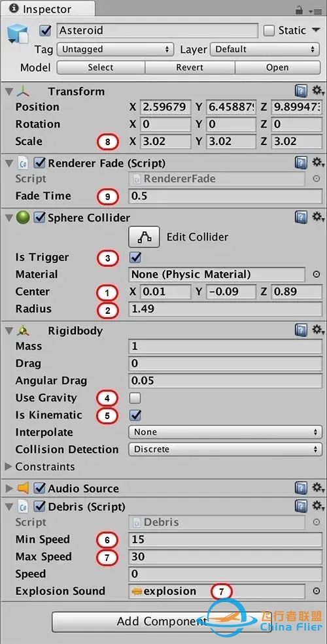
Task: Click the Add Component button
Action: 162,621
